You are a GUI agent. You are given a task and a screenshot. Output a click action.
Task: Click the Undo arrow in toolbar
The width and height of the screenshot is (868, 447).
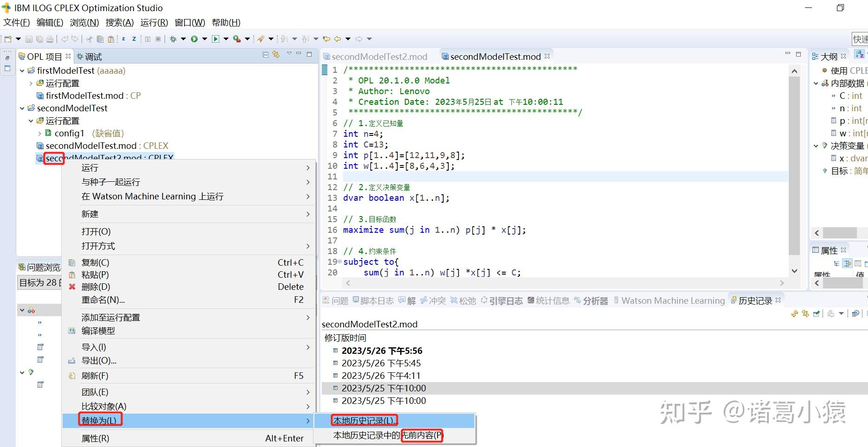coord(64,39)
